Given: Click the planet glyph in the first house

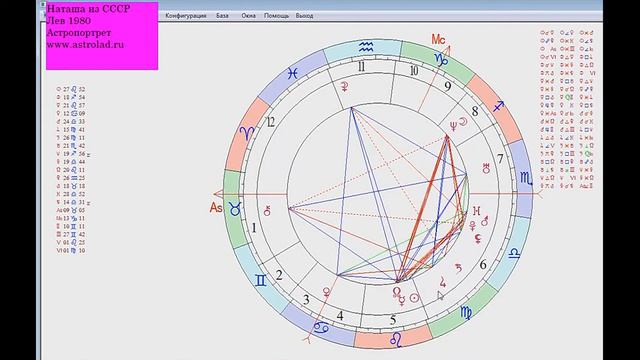Looking at the screenshot, I should (x=268, y=211).
